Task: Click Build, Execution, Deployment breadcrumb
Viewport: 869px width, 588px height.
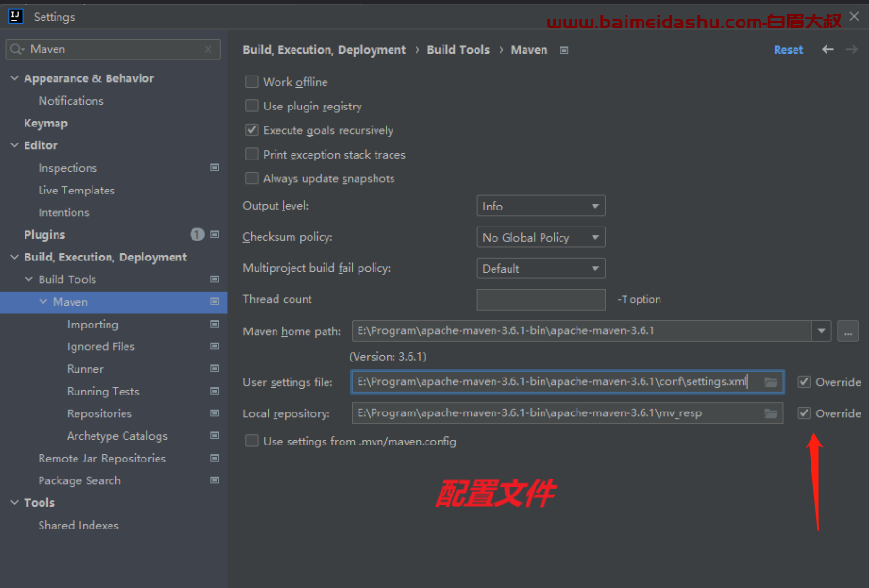Action: coord(325,50)
